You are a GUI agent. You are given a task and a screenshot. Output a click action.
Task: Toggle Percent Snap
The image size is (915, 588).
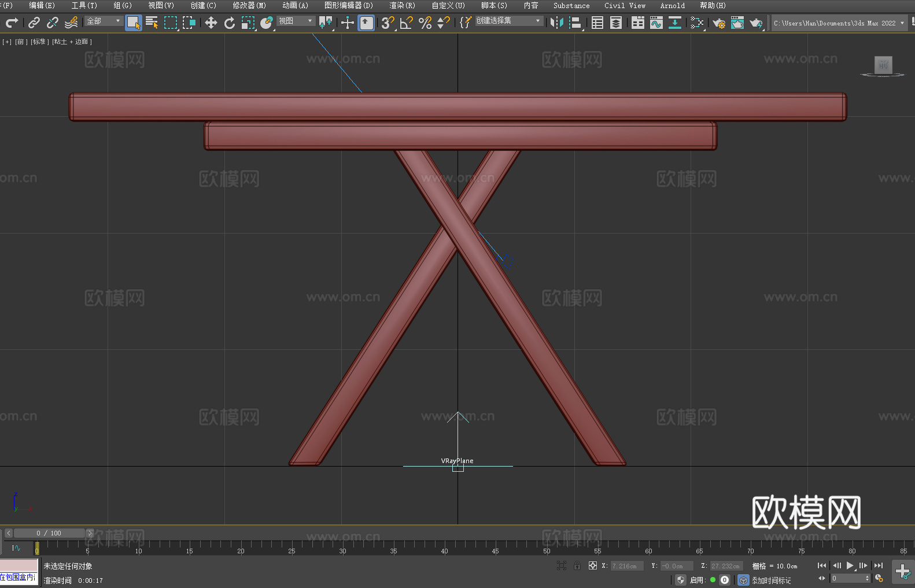tap(425, 23)
